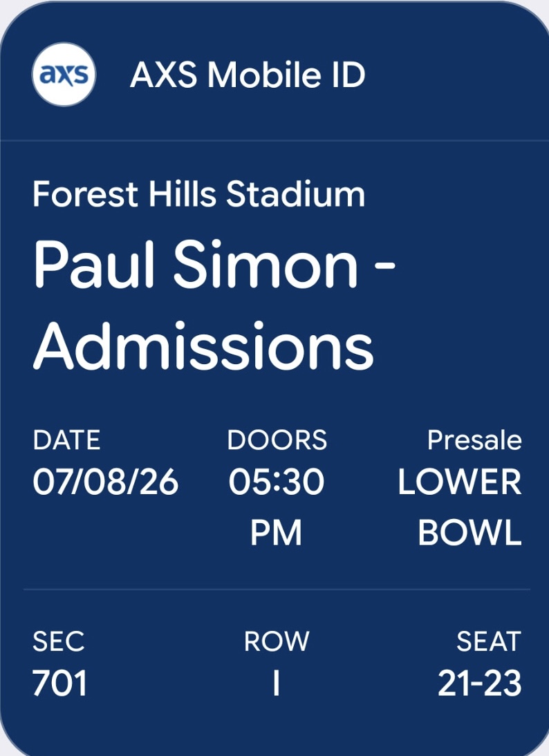Image resolution: width=549 pixels, height=756 pixels.
Task: Tap the AXS logo icon
Action: point(64,74)
